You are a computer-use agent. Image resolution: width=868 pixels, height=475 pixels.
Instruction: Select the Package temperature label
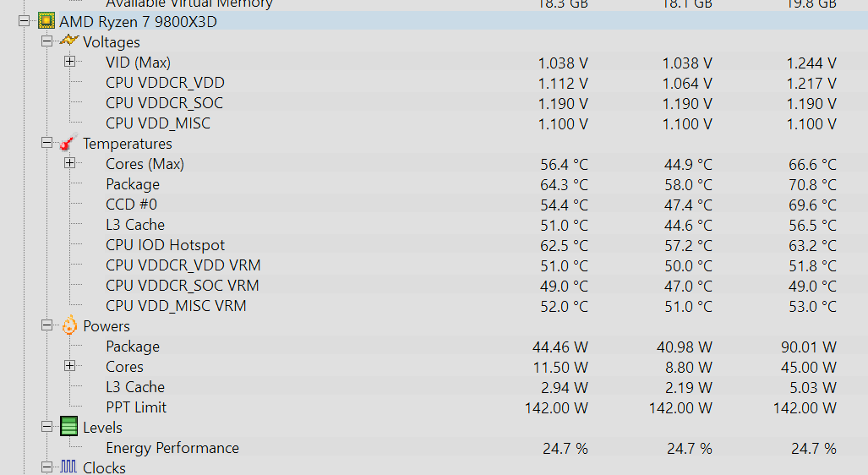point(133,184)
